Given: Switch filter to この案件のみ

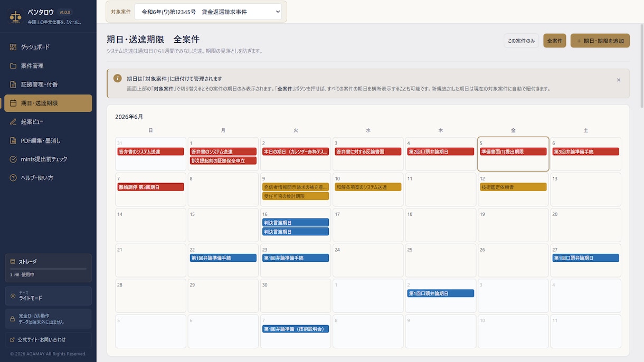Looking at the screenshot, I should click(x=522, y=41).
